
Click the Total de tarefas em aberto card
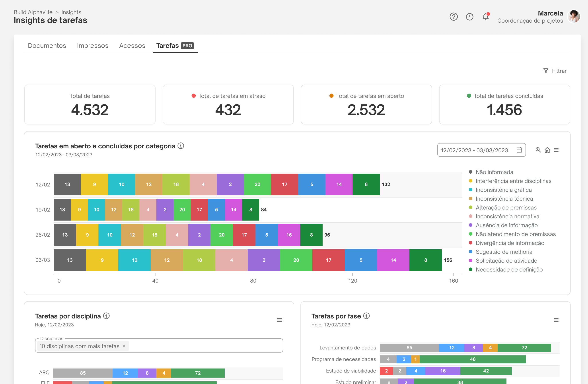click(366, 105)
